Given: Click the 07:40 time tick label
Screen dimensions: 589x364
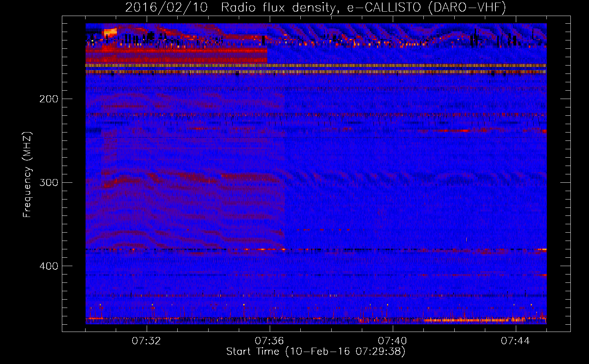Looking at the screenshot, I should click(392, 341).
